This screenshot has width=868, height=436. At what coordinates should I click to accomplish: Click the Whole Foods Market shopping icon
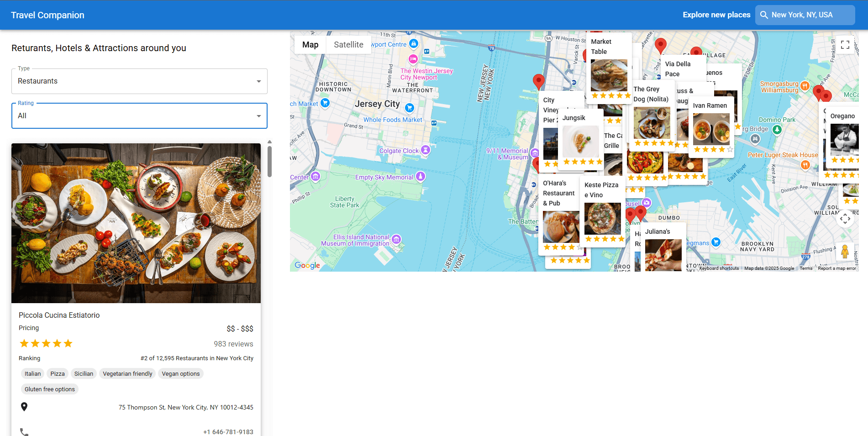coord(410,108)
